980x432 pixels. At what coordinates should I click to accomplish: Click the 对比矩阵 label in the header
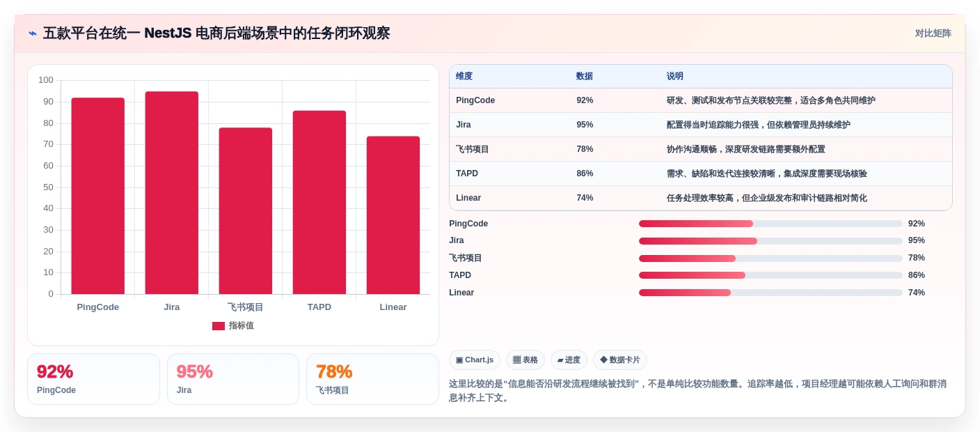coord(933,33)
